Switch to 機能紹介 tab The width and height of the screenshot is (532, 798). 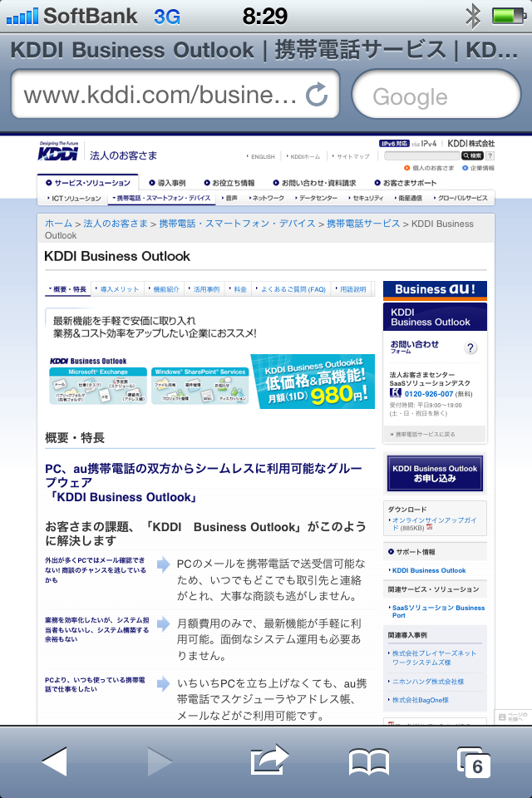pyautogui.click(x=164, y=289)
